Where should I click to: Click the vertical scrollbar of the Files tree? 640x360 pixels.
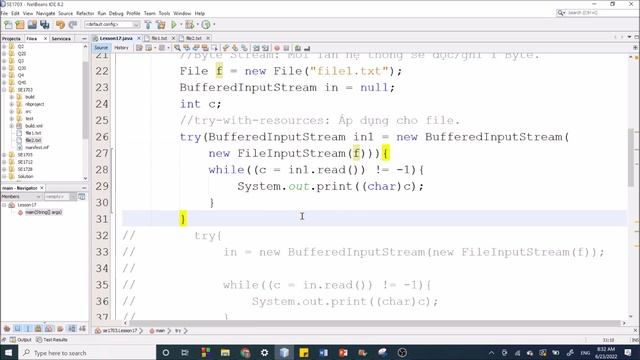[85, 100]
